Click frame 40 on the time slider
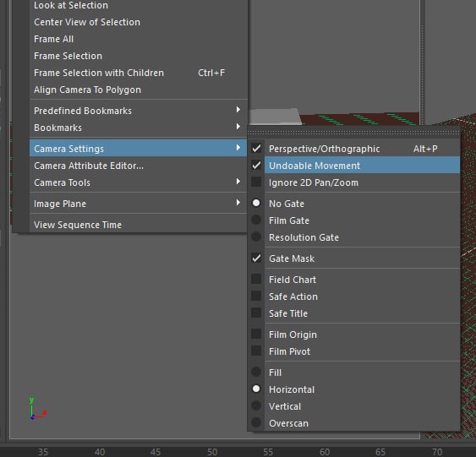This screenshot has height=457, width=476. click(100, 452)
